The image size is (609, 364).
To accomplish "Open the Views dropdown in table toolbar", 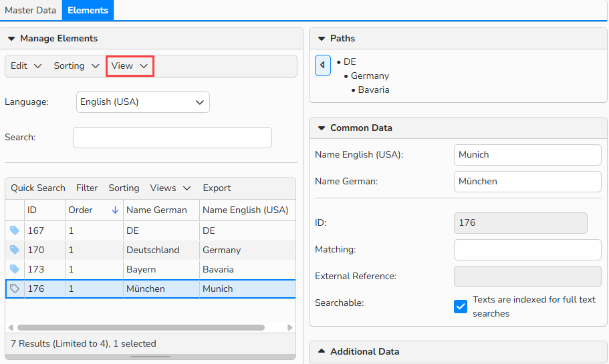I will (x=170, y=188).
